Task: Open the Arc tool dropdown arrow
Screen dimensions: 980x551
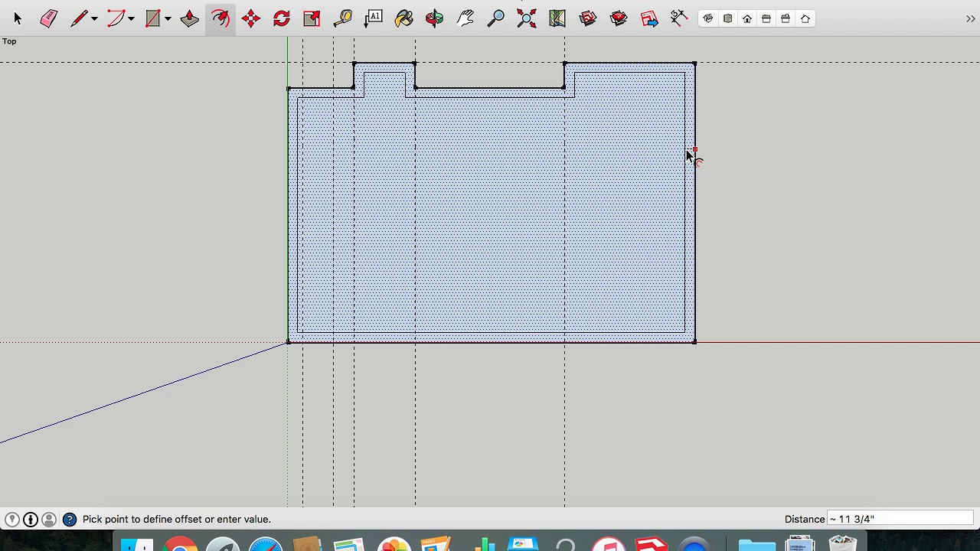Action: point(132,18)
